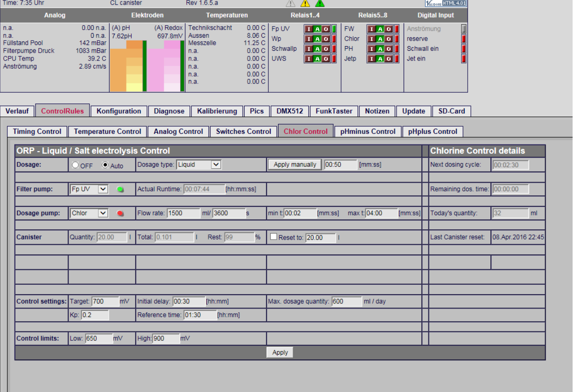Set Jetp relay to I
The width and height of the screenshot is (574, 392).
click(371, 59)
